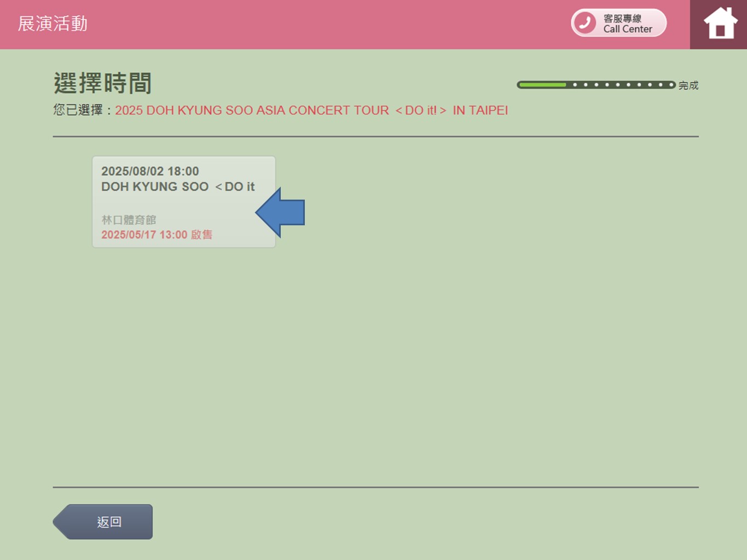Click the last dot of the progress indicator
This screenshot has height=560, width=747.
671,85
